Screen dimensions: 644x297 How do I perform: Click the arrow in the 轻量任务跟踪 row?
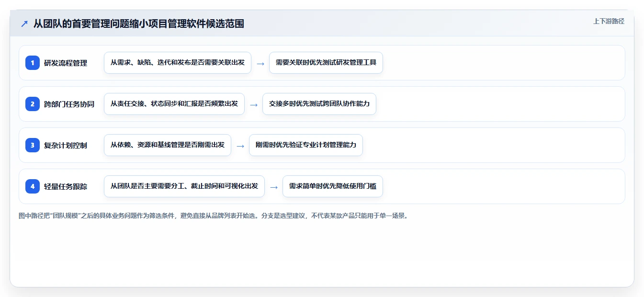point(274,187)
